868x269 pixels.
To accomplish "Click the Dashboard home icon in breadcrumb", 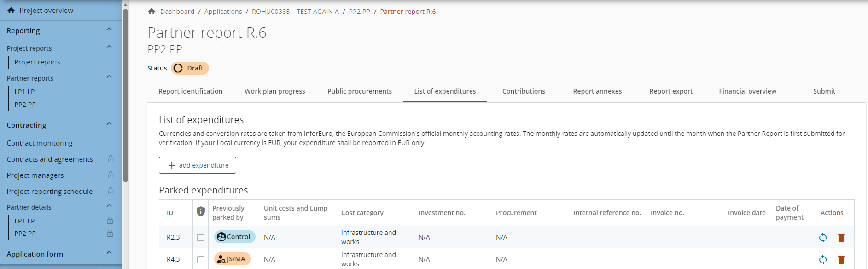I will coord(151,12).
